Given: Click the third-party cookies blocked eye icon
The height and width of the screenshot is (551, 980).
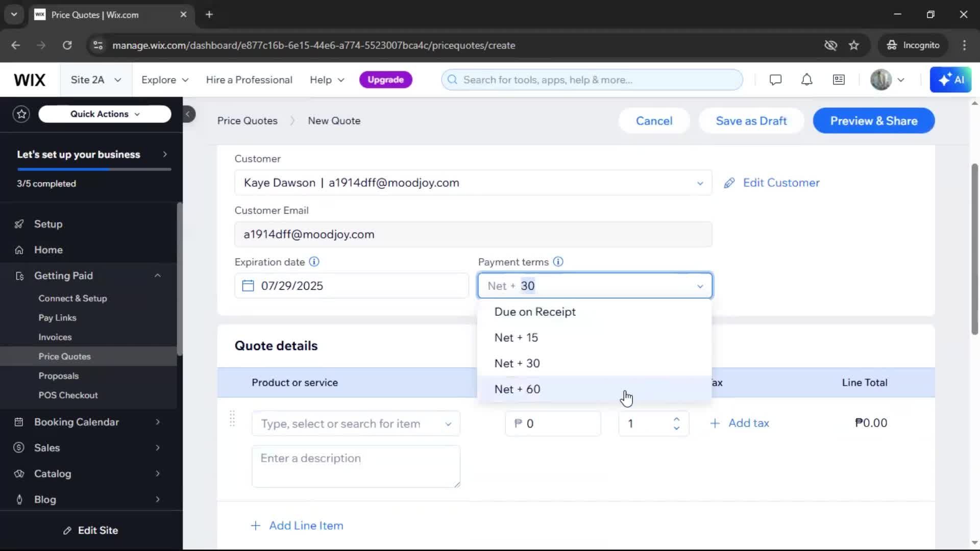Looking at the screenshot, I should coord(830,45).
